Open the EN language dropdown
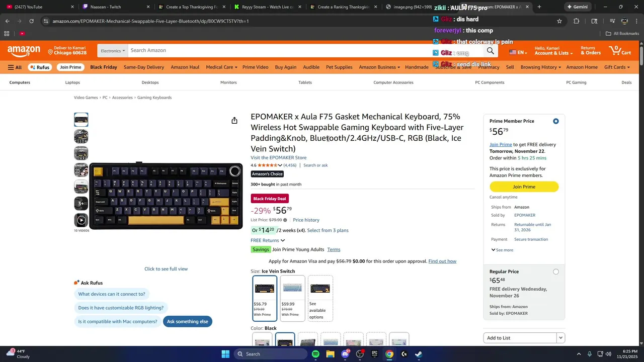 [x=518, y=53]
